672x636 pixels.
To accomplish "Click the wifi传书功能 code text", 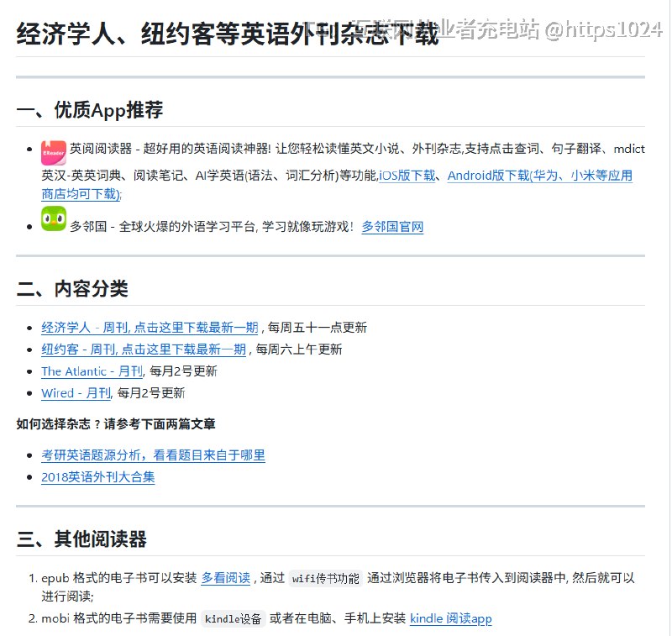I will (x=326, y=579).
